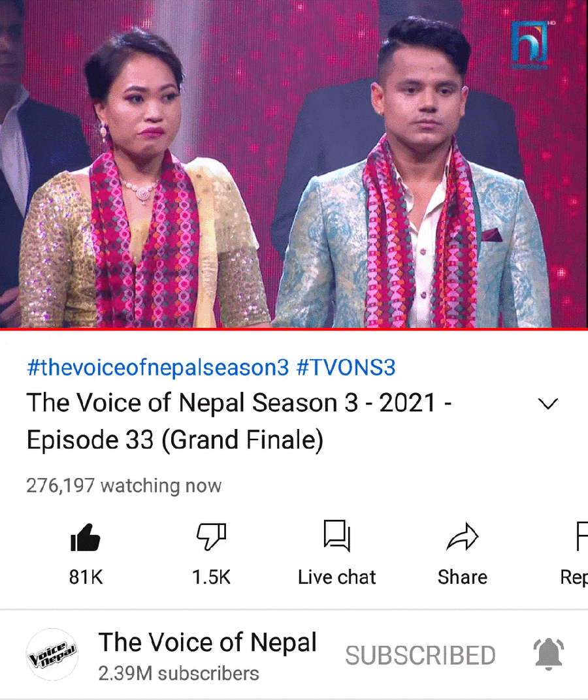Tap the video player frame

point(294,163)
